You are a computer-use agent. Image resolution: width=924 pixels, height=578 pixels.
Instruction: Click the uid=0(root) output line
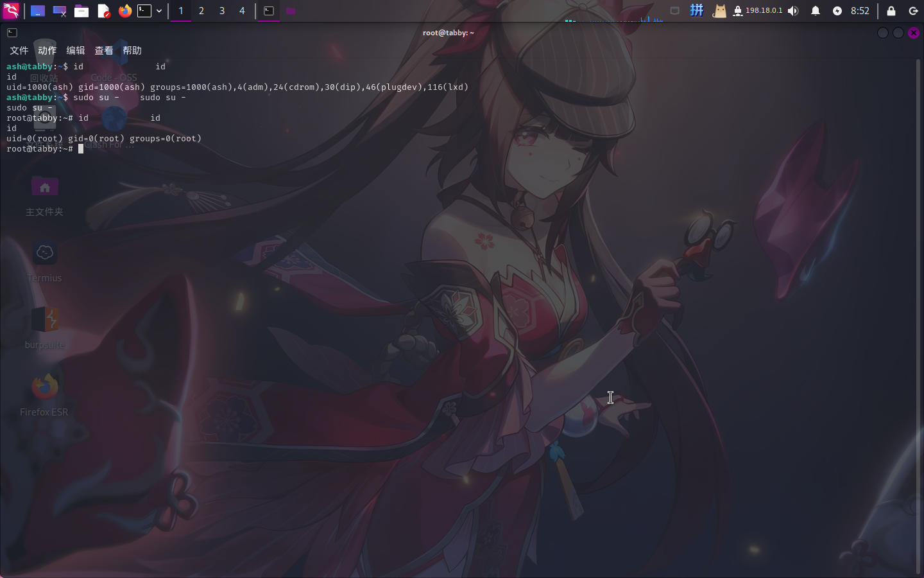point(104,138)
